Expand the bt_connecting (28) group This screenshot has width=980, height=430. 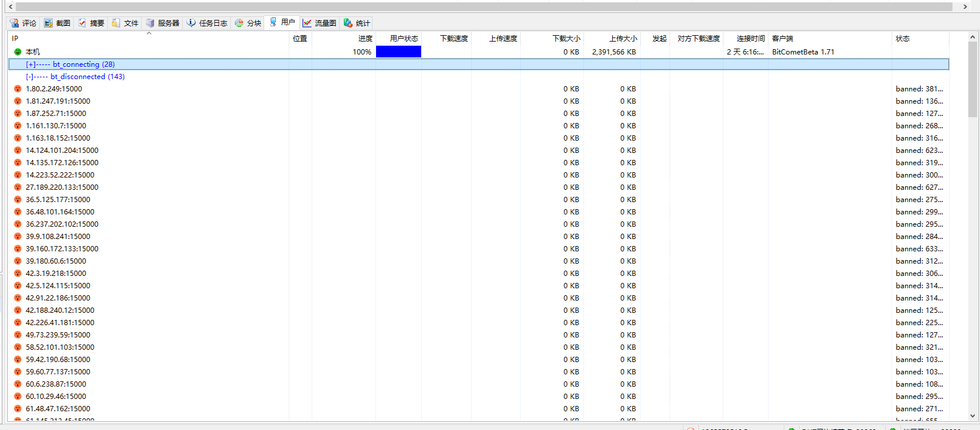pos(30,64)
